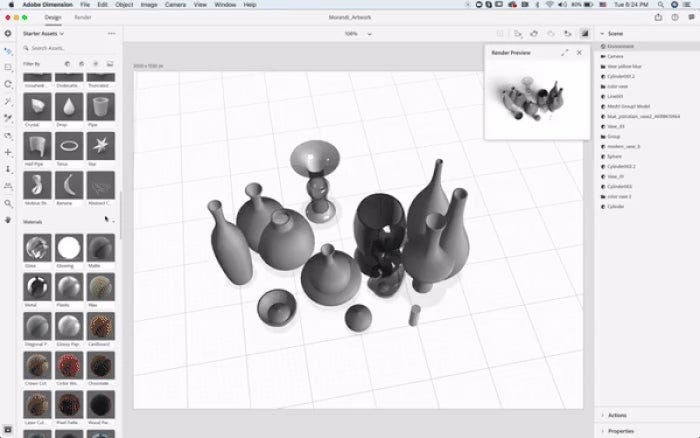This screenshot has height=438, width=700.
Task: Add the Crystal model
Action: 38,107
